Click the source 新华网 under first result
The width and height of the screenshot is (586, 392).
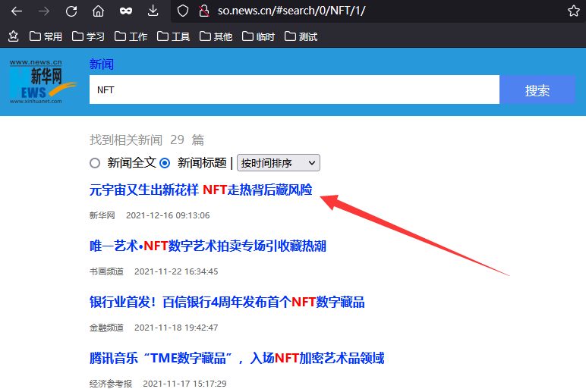(x=102, y=215)
